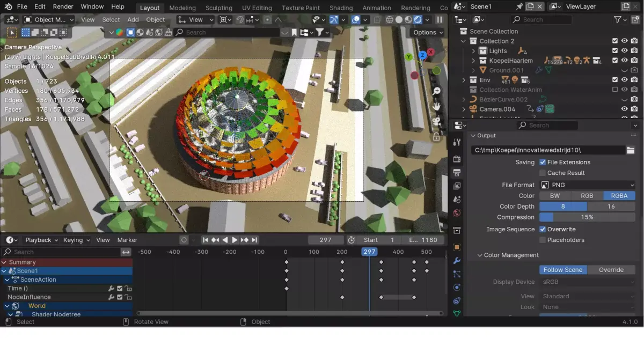Open the Tool properties tab

coord(457,142)
